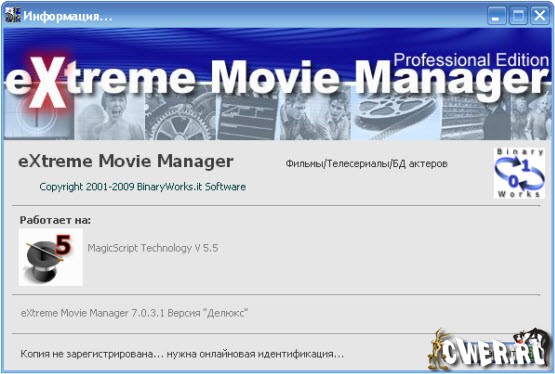Select the text 'MagicScript Technology V 5.5'
This screenshot has height=374, width=555.
pos(153,248)
